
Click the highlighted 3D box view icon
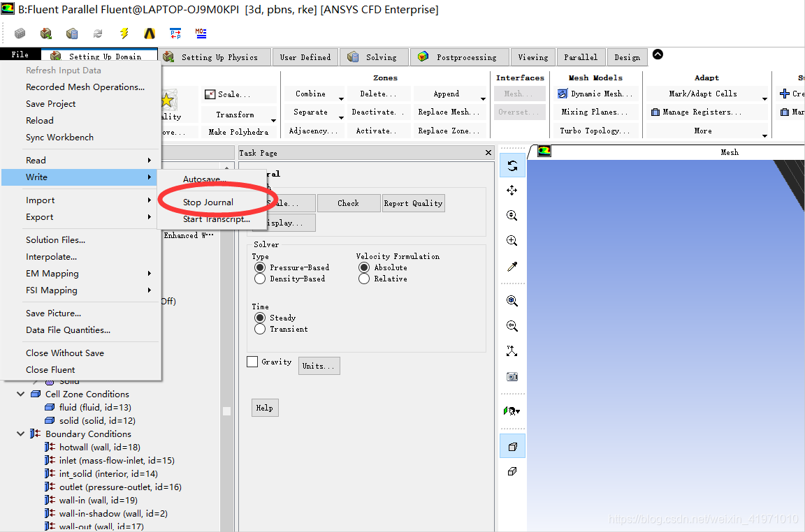pos(512,446)
